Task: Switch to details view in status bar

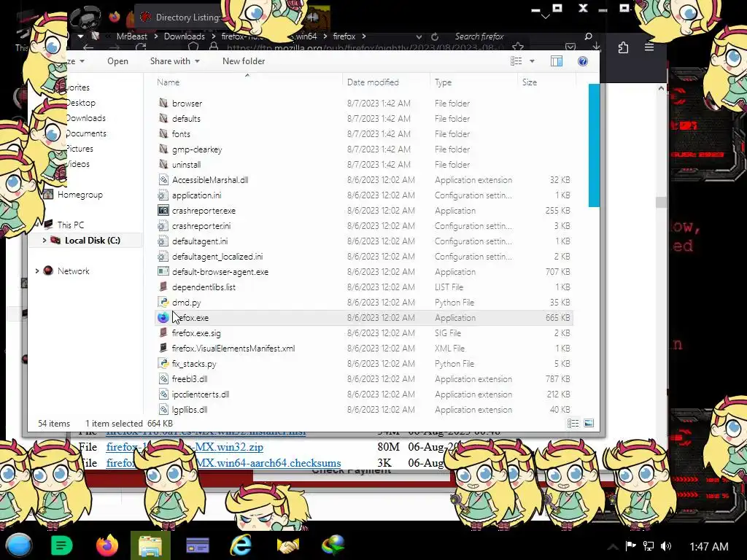Action: point(573,423)
